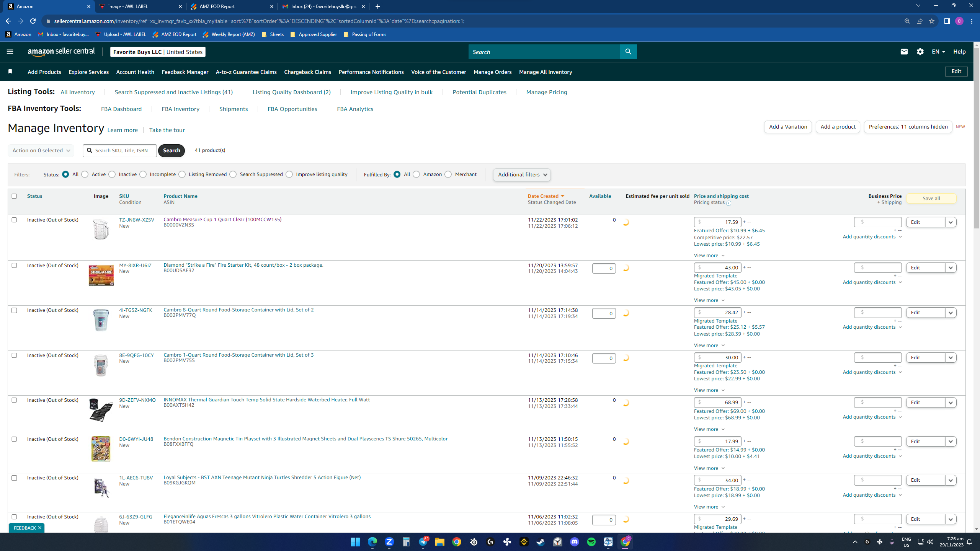Open Manage Orders in the nav bar
The image size is (980, 551).
click(492, 72)
